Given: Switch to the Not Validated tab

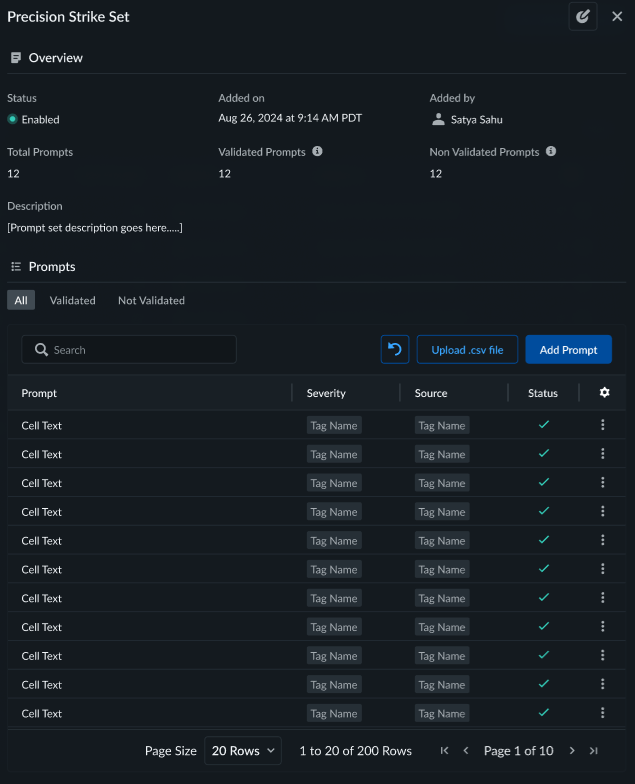Looking at the screenshot, I should point(151,300).
